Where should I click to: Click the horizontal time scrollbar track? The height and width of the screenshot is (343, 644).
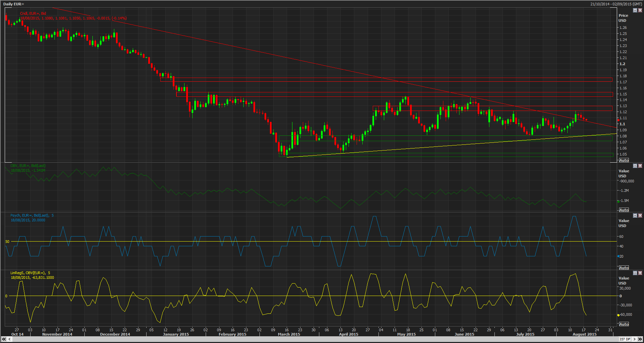coord(315,339)
